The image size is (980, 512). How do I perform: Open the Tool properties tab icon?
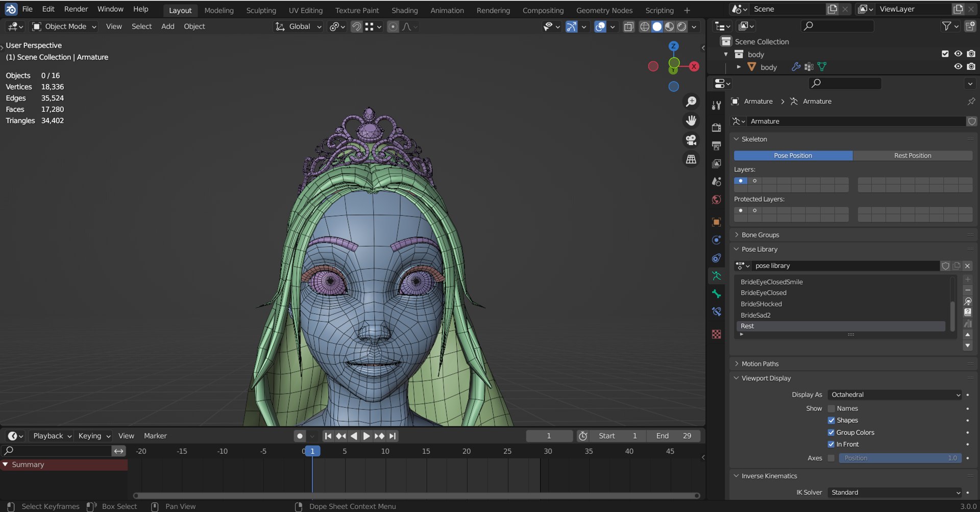click(717, 105)
